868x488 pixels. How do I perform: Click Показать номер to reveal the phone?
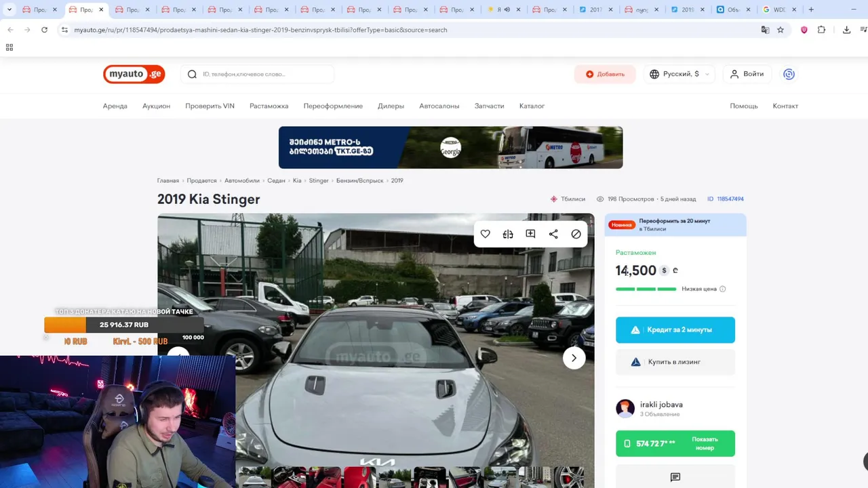(x=705, y=443)
